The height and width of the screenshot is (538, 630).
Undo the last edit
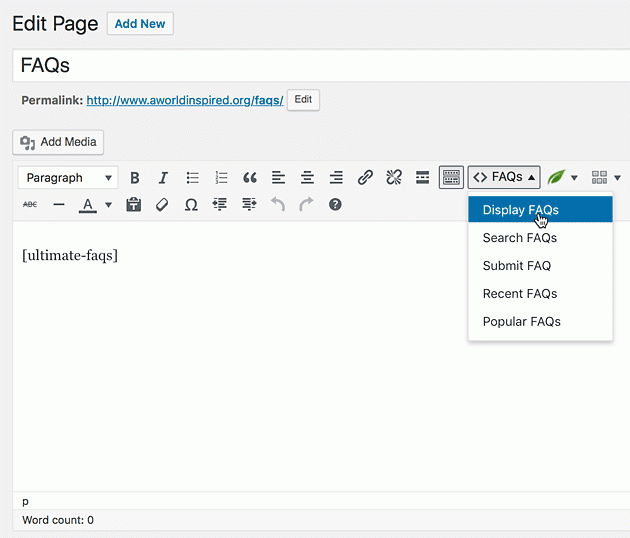[x=278, y=205]
